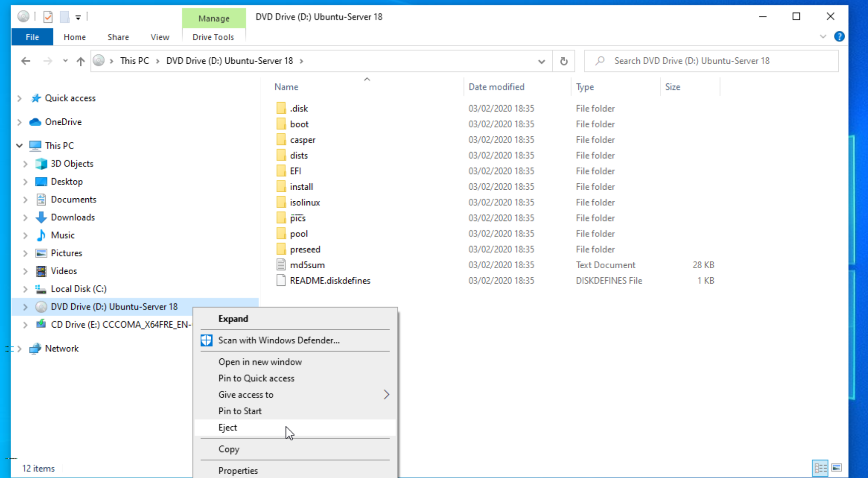Collapse the This PC tree node
This screenshot has width=868, height=478.
click(19, 146)
